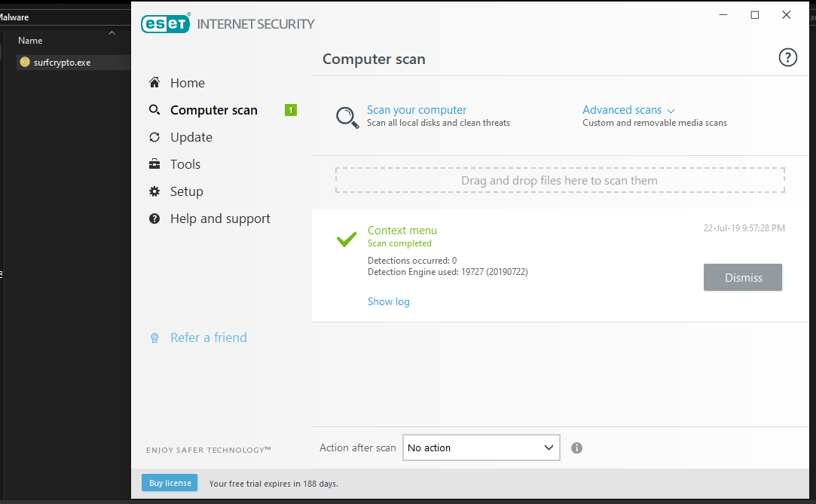
Task: Sort by Name column in Explorer window
Action: point(30,41)
